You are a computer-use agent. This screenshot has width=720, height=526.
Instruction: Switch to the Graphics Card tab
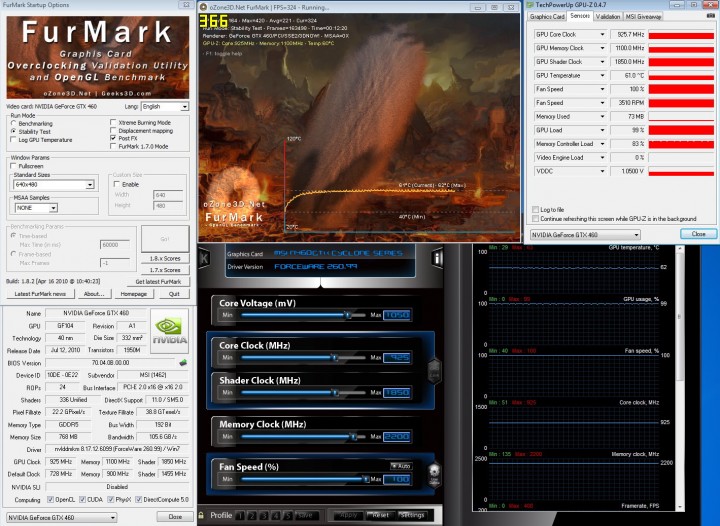pos(547,17)
